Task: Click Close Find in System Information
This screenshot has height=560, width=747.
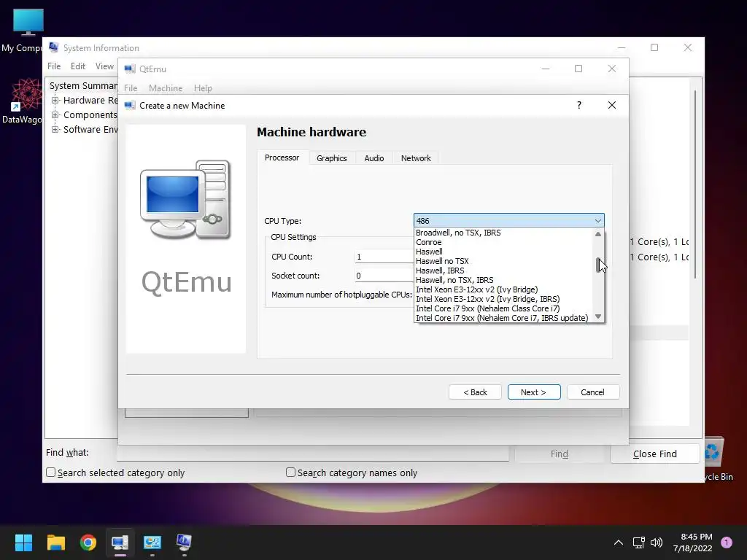Action: point(654,454)
